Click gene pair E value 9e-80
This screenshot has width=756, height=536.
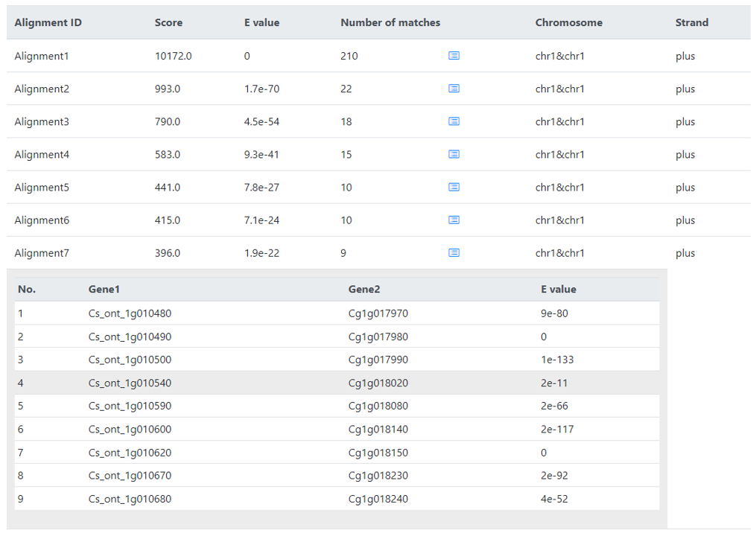[x=554, y=313]
